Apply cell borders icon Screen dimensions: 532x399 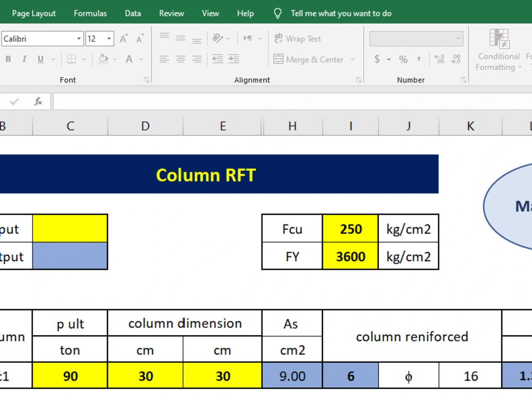tap(72, 59)
